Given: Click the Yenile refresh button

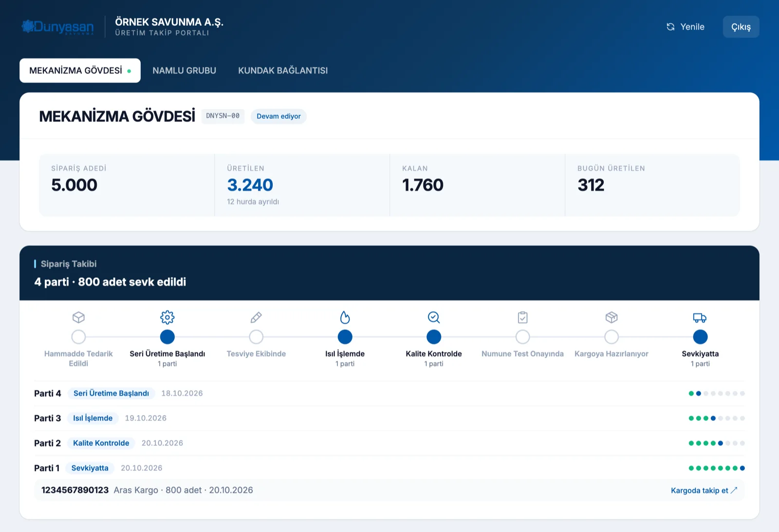Looking at the screenshot, I should point(686,27).
